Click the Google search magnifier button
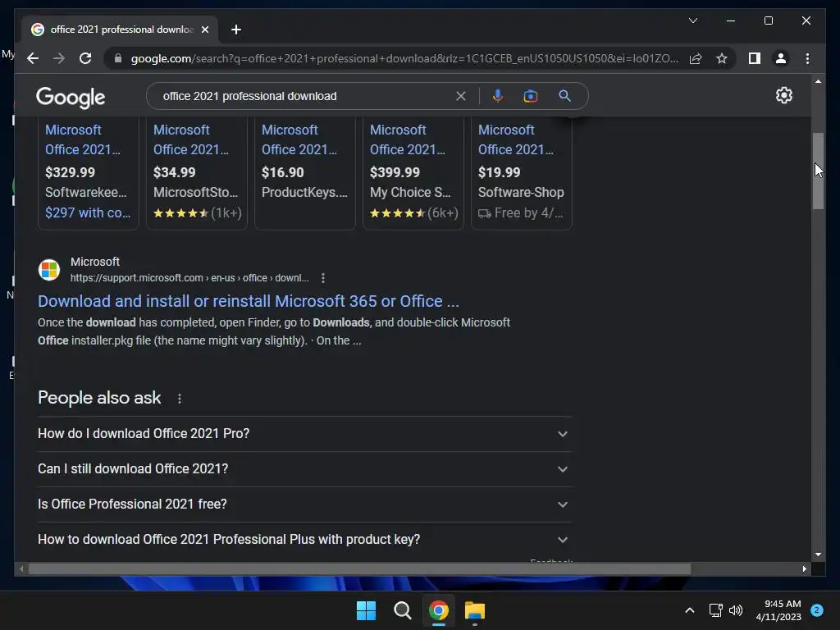840x630 pixels. pos(564,96)
